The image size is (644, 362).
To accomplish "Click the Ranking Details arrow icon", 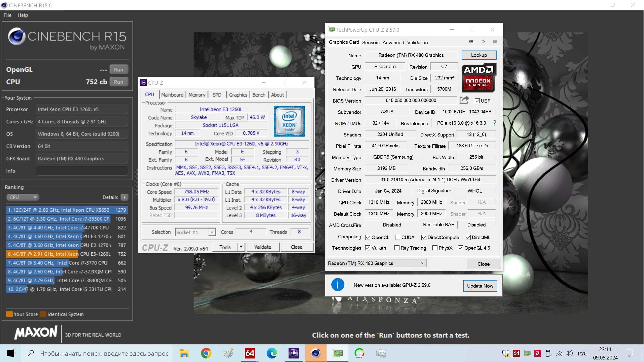I will (x=125, y=197).
